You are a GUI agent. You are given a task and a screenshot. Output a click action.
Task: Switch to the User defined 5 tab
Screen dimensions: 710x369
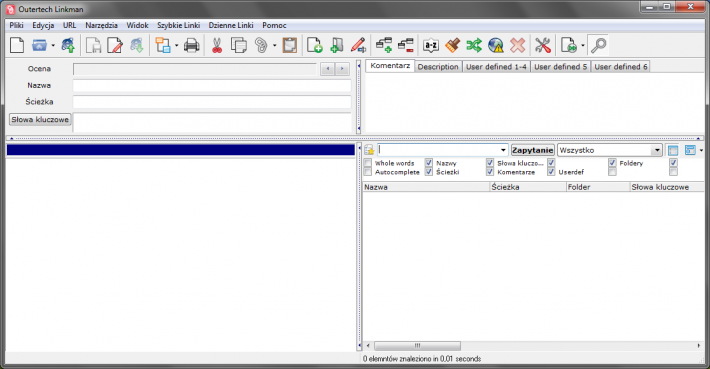pos(561,67)
